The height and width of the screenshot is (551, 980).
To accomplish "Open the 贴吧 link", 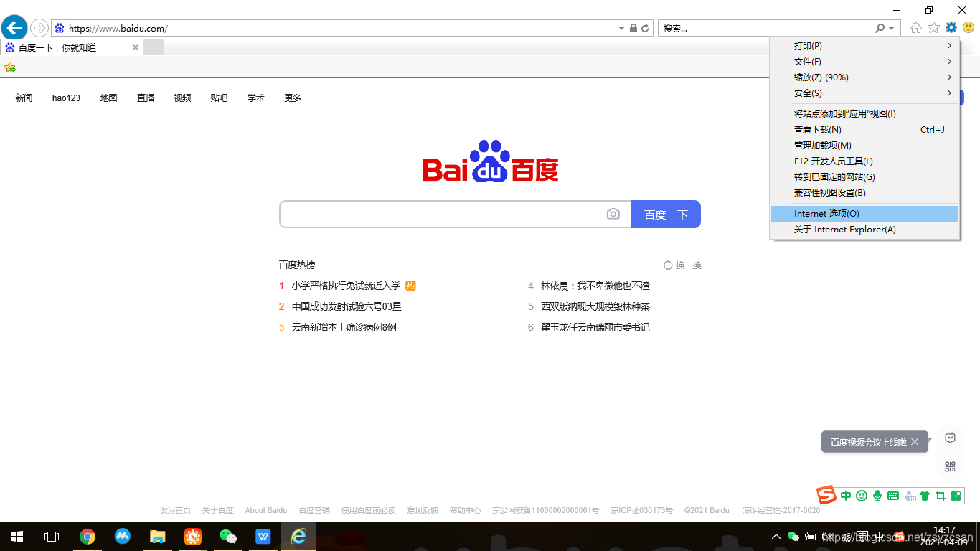I will pyautogui.click(x=219, y=98).
